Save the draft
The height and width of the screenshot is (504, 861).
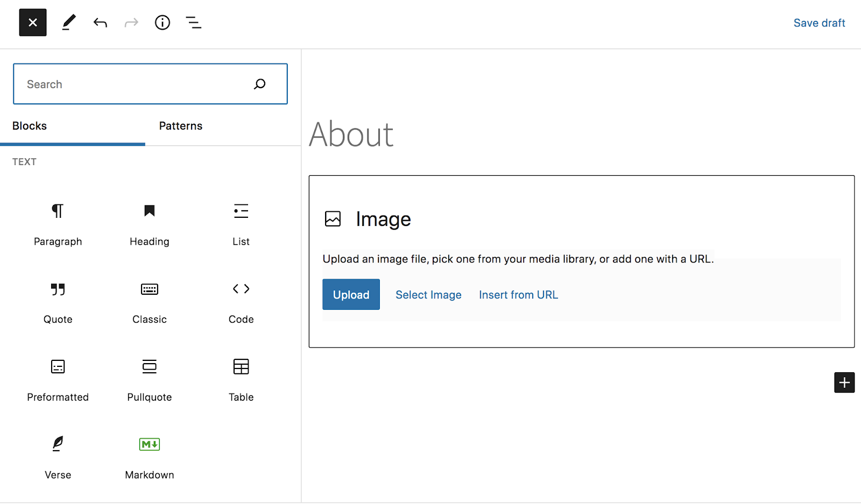819,23
